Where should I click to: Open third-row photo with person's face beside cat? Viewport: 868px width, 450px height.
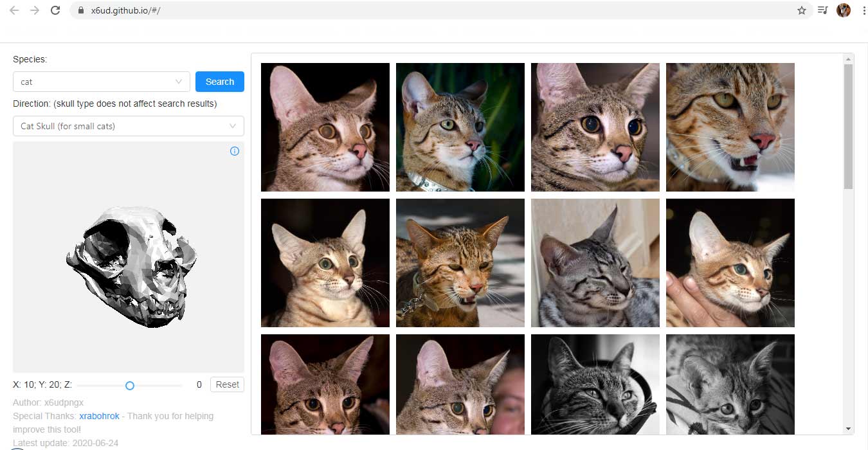(x=460, y=384)
